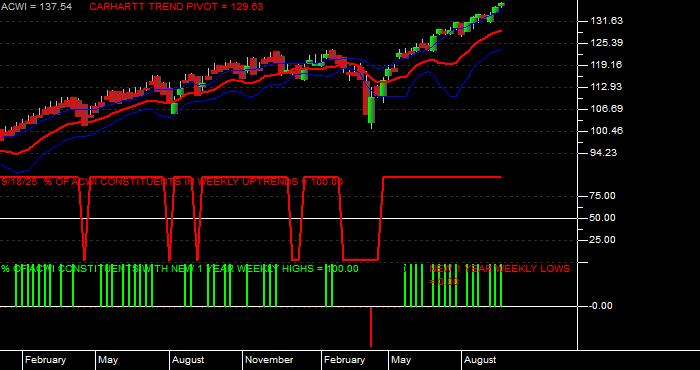Viewport: 700px width, 370px height.
Task: Click the red downward spike of new weekly lows
Action: [371, 327]
